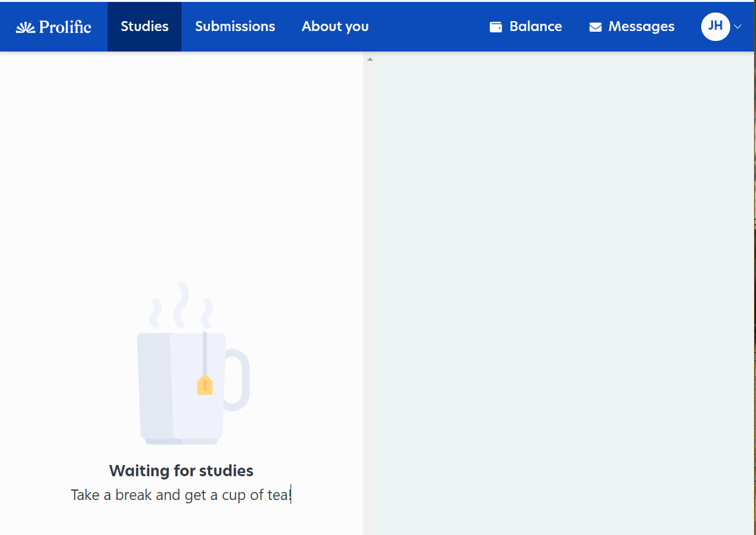Click the Prolific wordmark text
756x535 pixels.
pyautogui.click(x=65, y=27)
